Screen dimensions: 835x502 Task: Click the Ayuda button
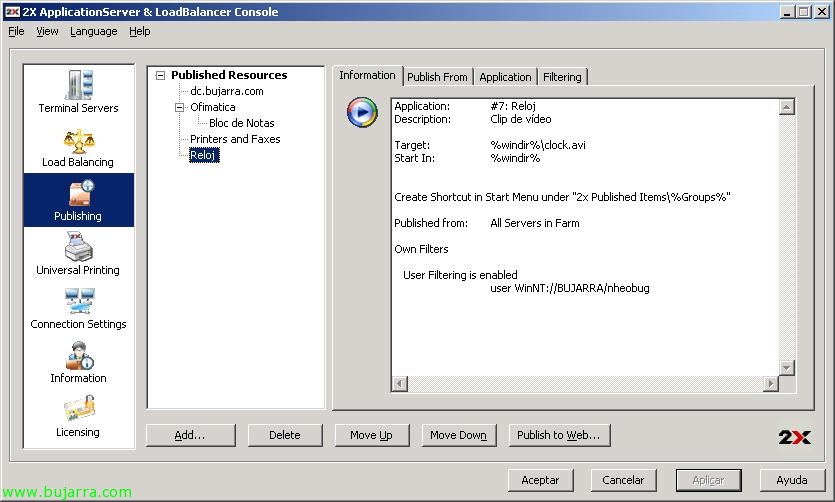pyautogui.click(x=792, y=480)
